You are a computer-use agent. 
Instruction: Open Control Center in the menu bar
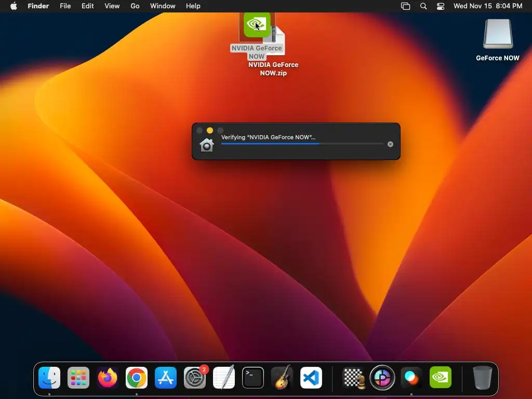[441, 6]
